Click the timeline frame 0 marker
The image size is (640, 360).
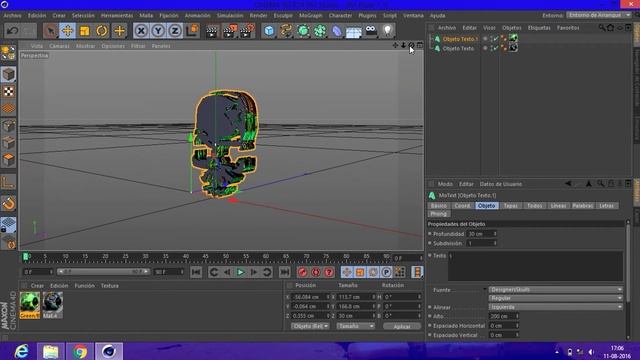(25, 257)
